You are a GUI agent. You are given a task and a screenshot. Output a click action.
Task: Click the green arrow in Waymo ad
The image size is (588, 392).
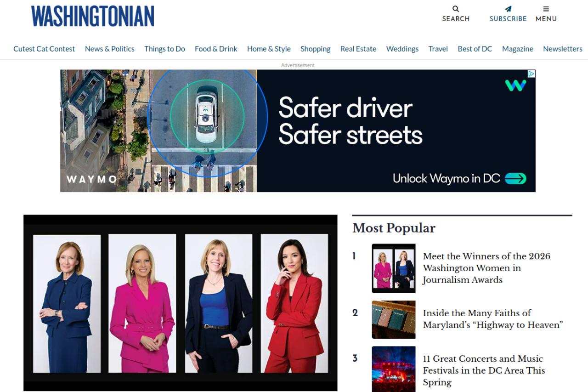point(515,179)
